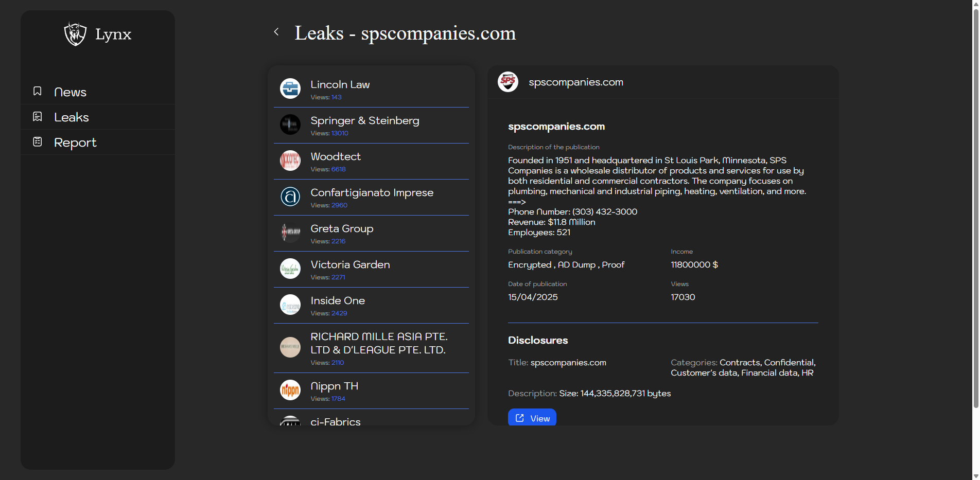Click the orange Nippn TH logo

[290, 390]
